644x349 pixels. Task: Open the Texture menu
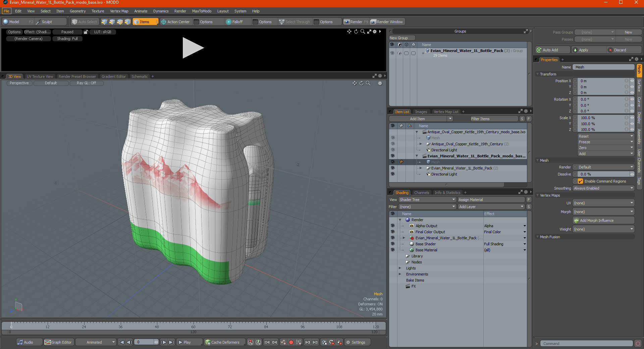tap(98, 11)
